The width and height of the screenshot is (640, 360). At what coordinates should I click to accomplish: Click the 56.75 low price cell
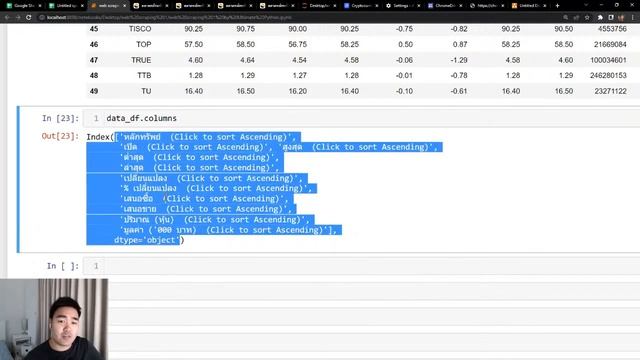[298, 44]
